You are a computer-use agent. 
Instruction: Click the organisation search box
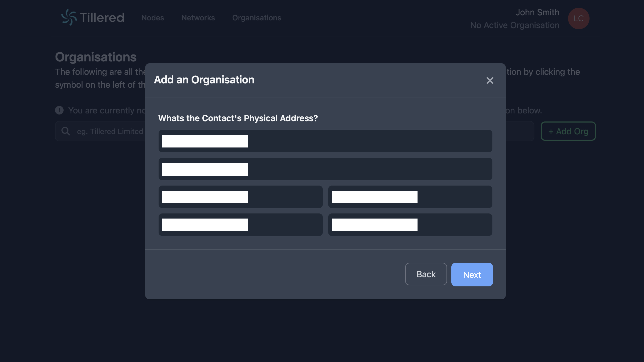click(x=110, y=131)
